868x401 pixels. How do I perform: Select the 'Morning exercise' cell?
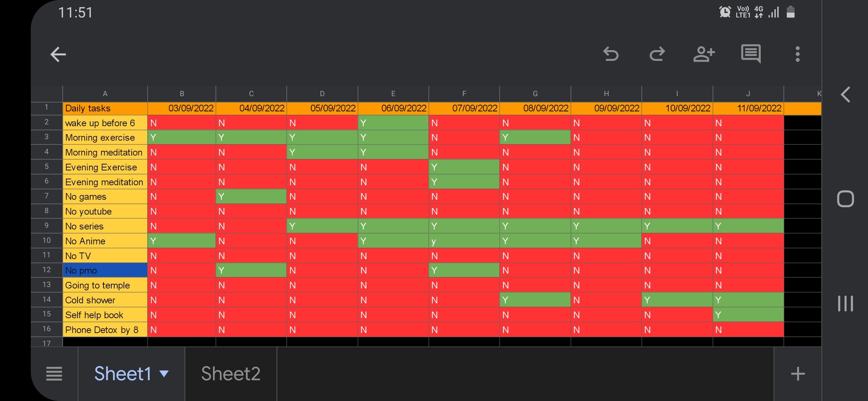tap(105, 138)
